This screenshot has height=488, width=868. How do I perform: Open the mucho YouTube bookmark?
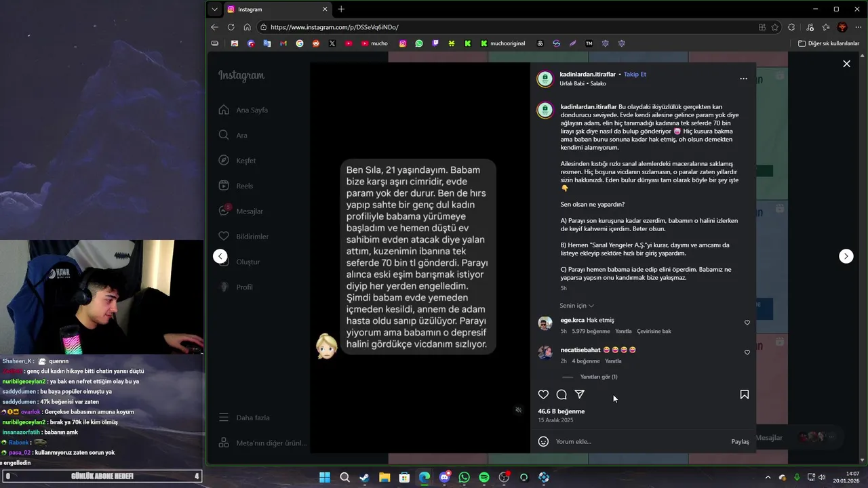click(375, 43)
